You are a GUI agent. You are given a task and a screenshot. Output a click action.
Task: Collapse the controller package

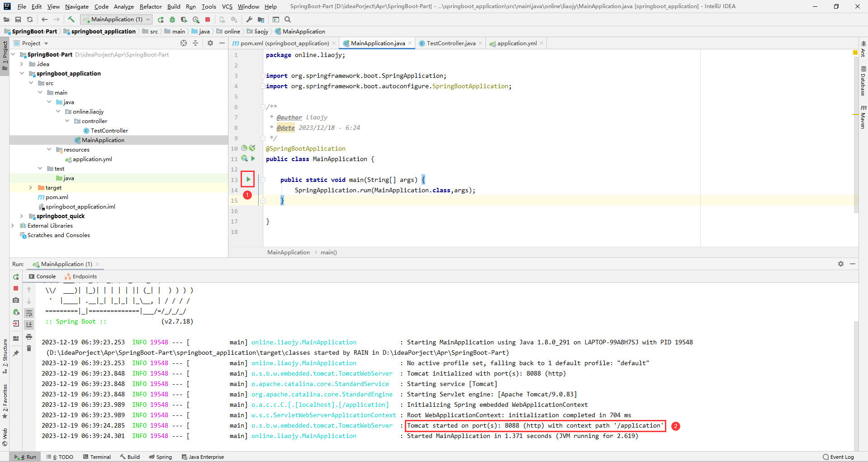coord(67,121)
